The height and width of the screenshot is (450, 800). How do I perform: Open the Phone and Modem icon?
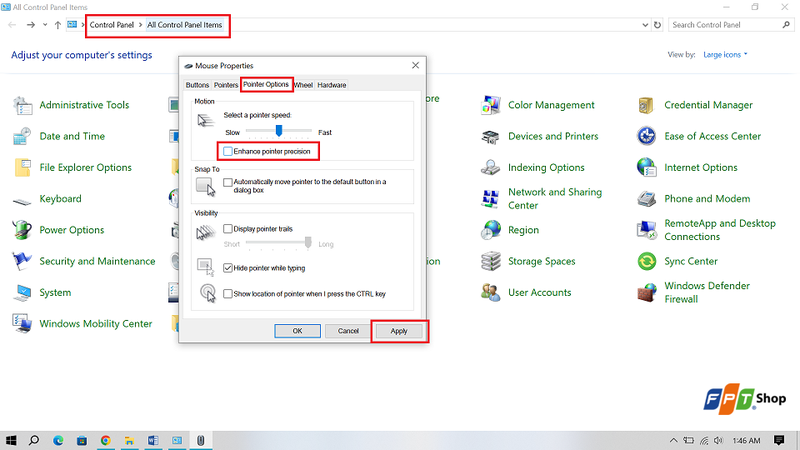coord(646,199)
